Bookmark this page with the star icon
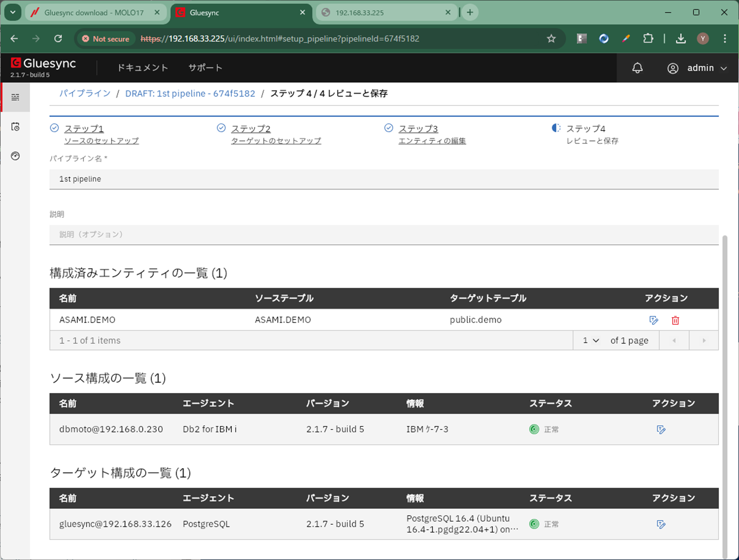The height and width of the screenshot is (560, 739). click(551, 38)
